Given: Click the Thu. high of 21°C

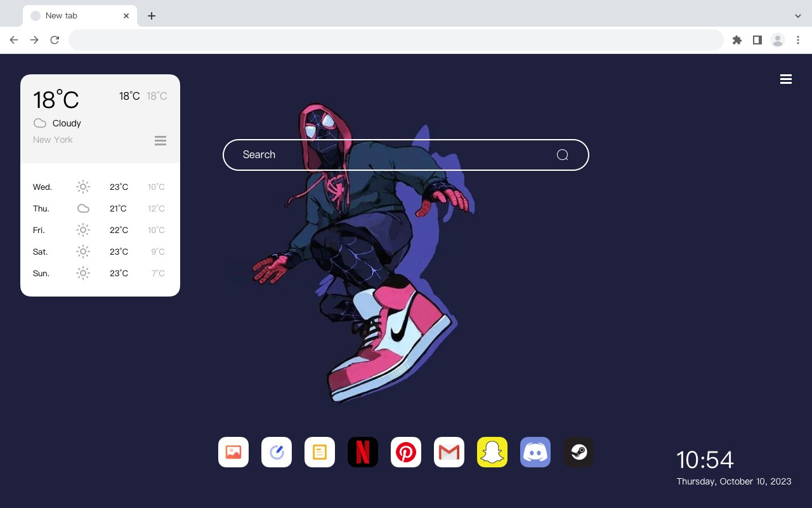Looking at the screenshot, I should 118,208.
